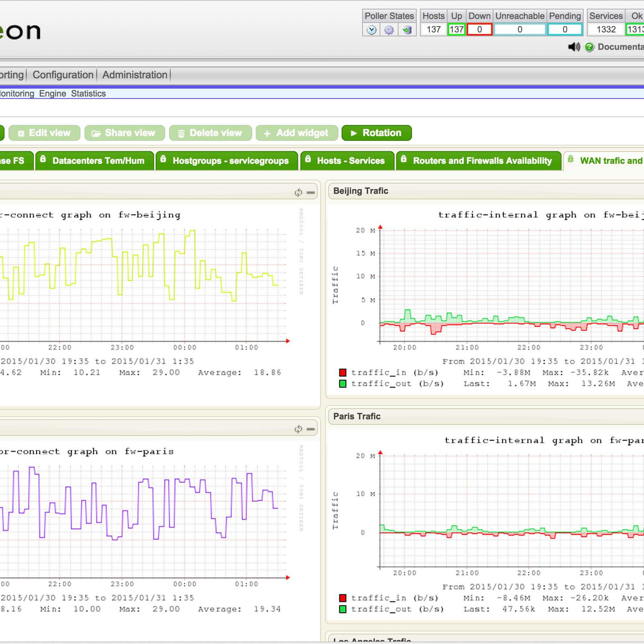Click lock icon on Routers and Firewalls tab

point(403,159)
